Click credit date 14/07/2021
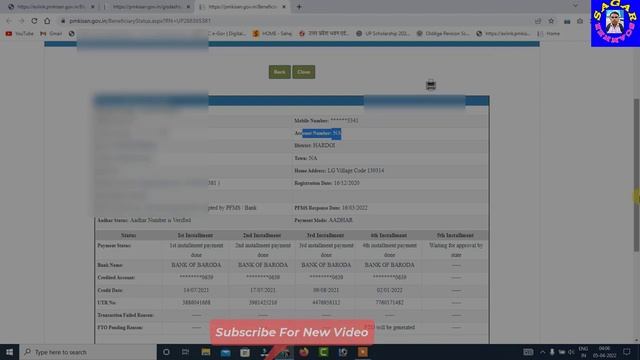This screenshot has height=360, width=640. point(196,290)
